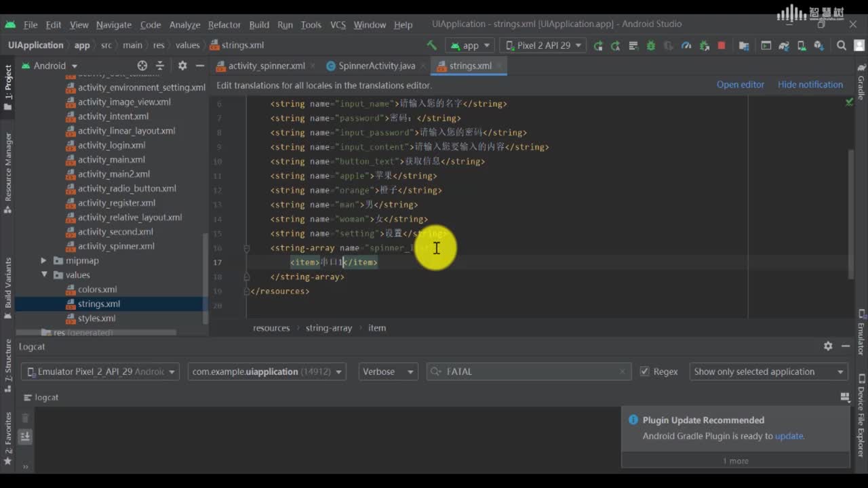Screen dimensions: 868x488
Task: Click the Logcat layout icon at right
Action: 845,397
